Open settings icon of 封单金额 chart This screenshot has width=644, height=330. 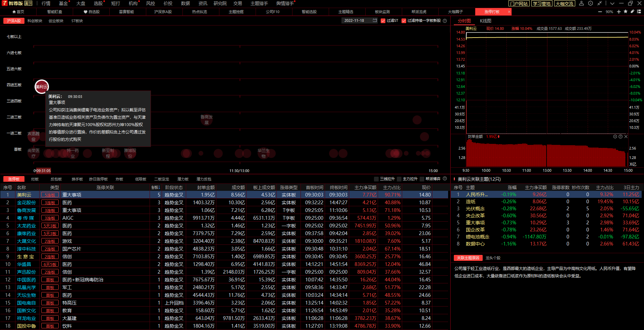click(615, 136)
